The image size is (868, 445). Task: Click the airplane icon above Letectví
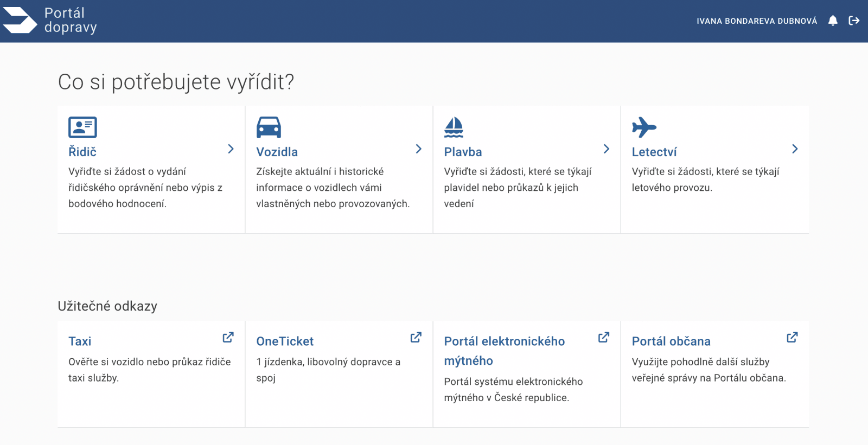644,127
